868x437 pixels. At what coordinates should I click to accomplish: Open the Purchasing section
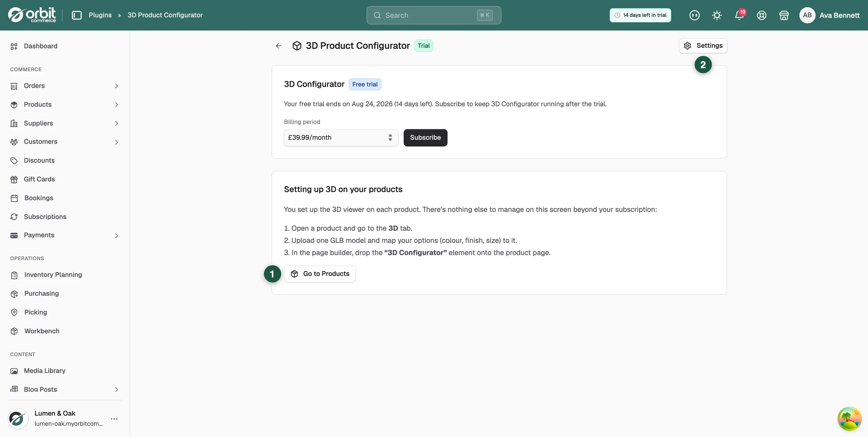(65, 294)
